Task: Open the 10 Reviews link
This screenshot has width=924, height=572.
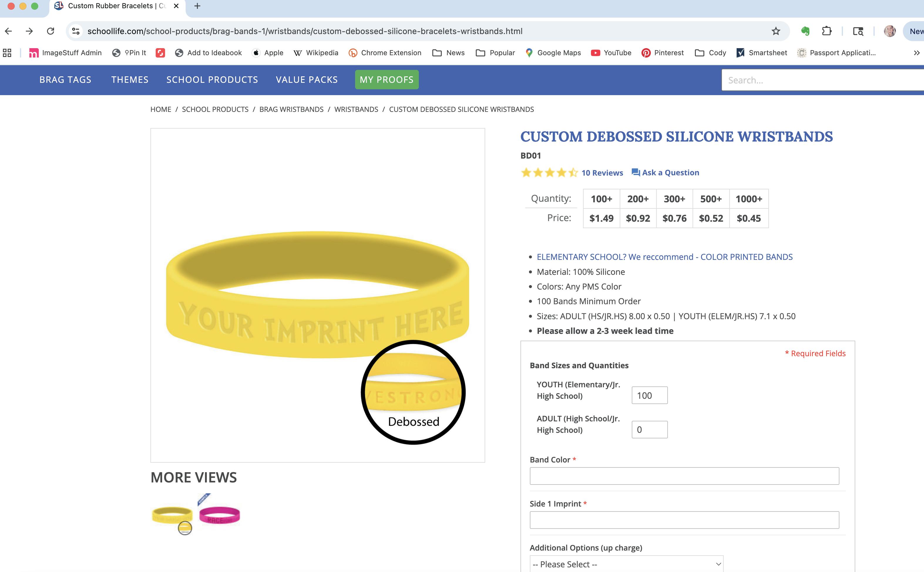Action: 602,172
